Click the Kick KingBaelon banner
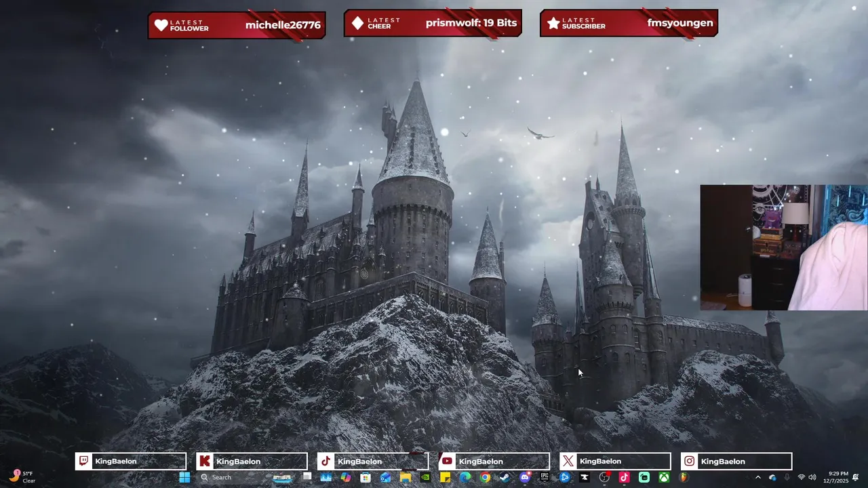 (x=252, y=462)
